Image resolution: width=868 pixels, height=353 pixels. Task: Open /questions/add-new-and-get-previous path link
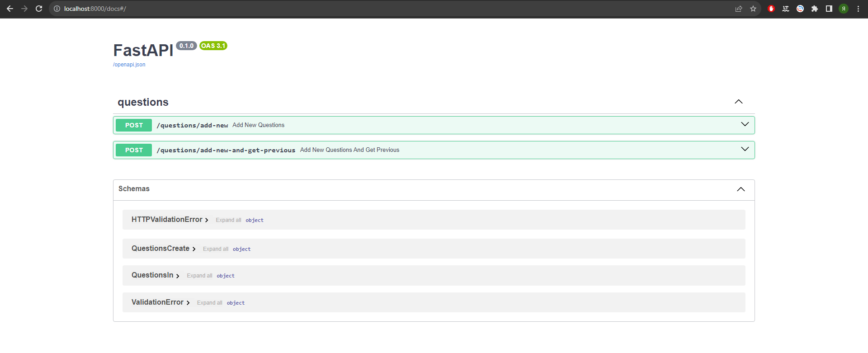click(226, 150)
